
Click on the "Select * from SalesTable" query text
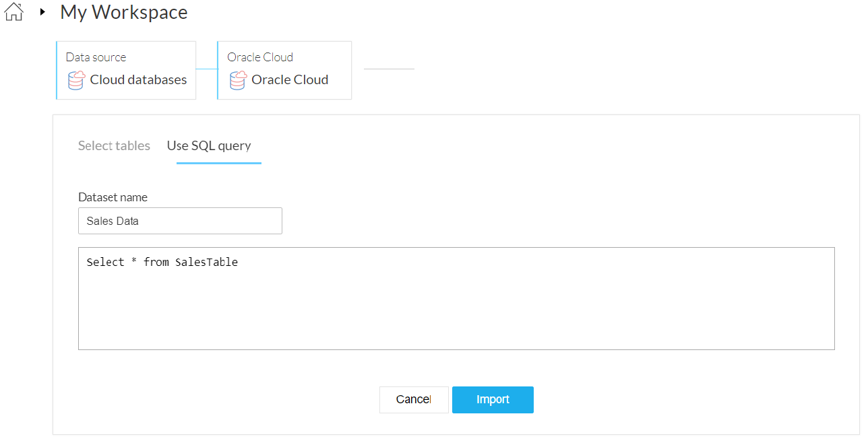coord(162,262)
